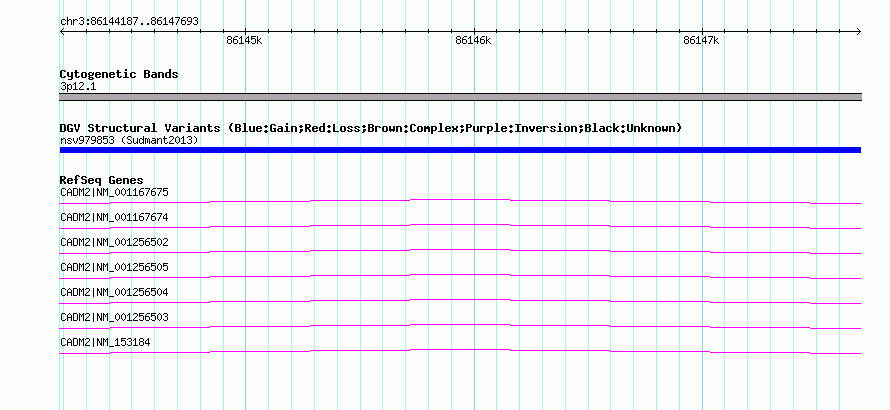The image size is (890, 410).
Task: Click the chr3:86144187..86147693 coordinate label
Action: (x=129, y=22)
